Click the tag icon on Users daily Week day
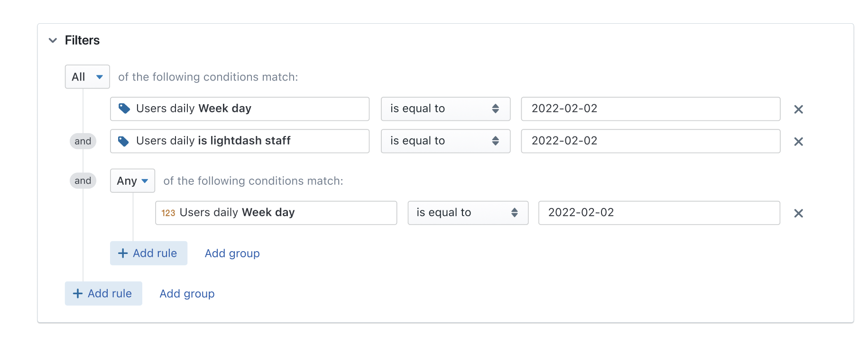Viewport: 868px width, 362px height. [x=123, y=109]
